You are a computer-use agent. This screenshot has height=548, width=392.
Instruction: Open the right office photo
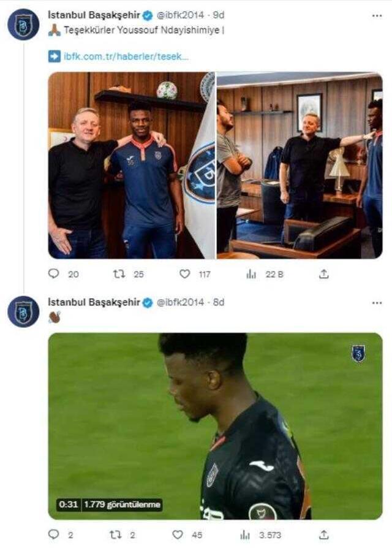300,166
